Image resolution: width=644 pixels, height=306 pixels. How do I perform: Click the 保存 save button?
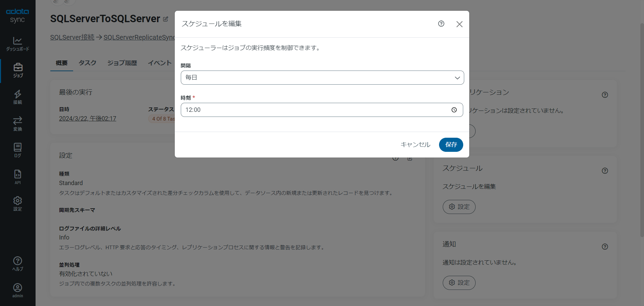tap(451, 145)
